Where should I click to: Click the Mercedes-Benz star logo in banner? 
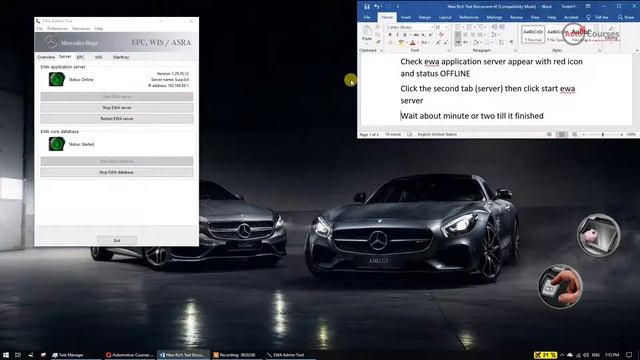tap(51, 42)
